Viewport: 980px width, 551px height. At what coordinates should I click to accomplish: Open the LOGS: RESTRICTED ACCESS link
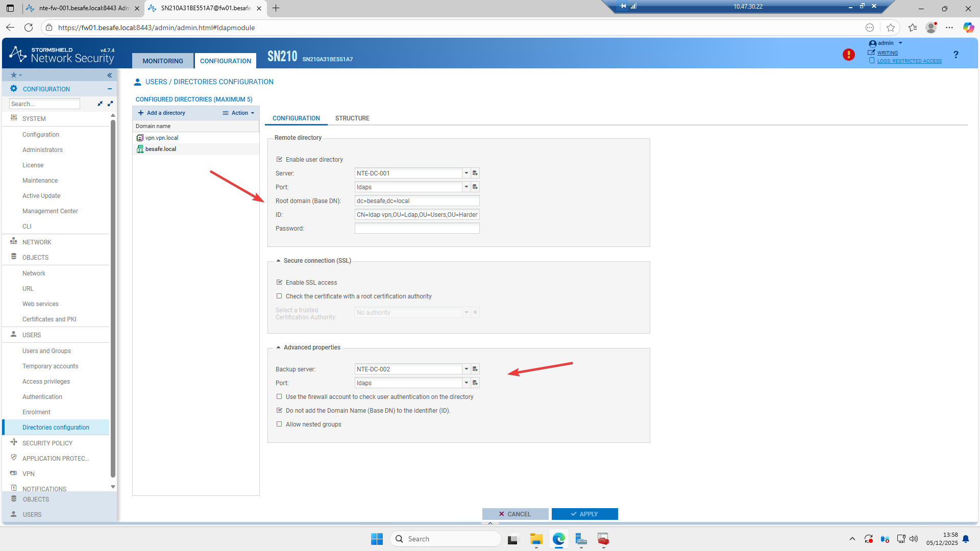tap(909, 61)
